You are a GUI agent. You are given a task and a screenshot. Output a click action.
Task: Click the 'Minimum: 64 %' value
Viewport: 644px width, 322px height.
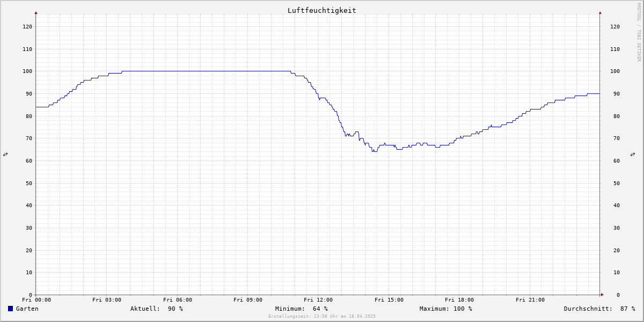coord(302,309)
